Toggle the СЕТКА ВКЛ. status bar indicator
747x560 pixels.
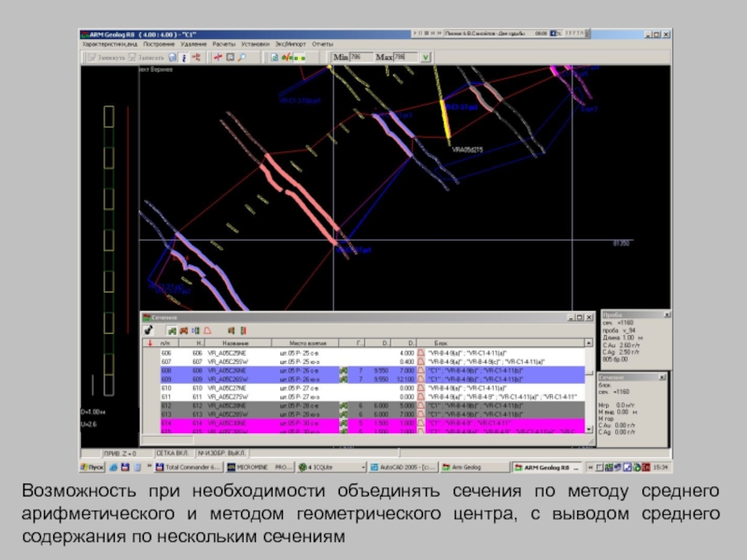[x=171, y=453]
